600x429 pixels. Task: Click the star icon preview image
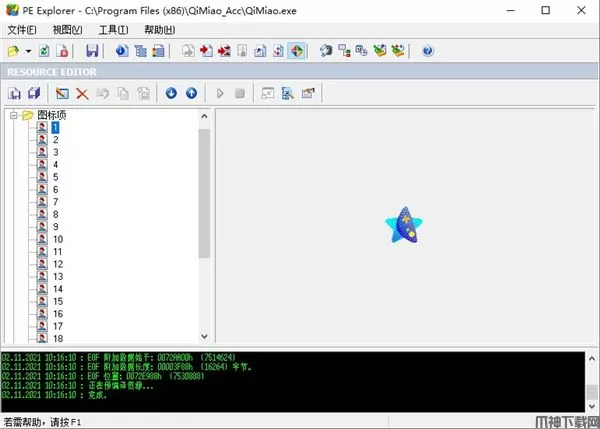[x=402, y=225]
